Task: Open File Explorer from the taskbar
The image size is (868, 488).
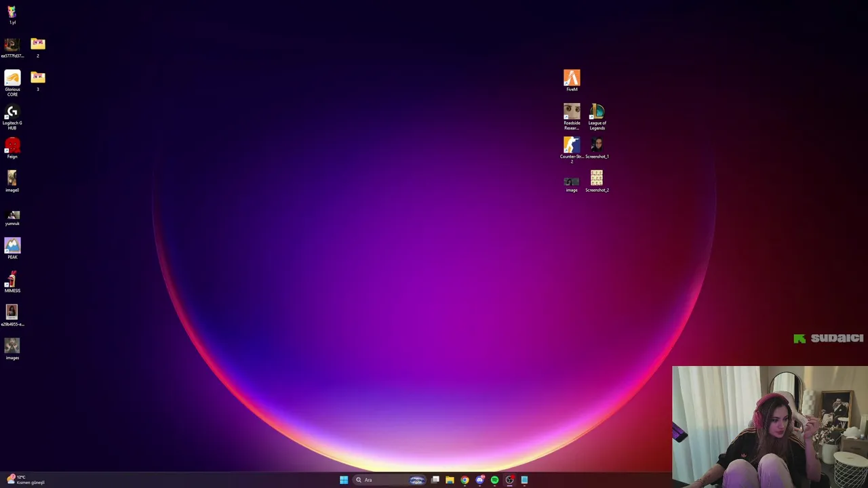Action: point(450,480)
